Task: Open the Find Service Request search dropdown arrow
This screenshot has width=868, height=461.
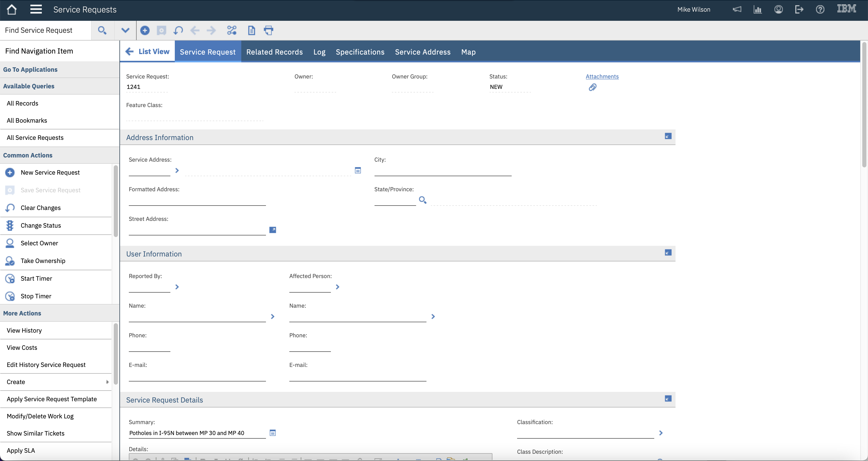Action: click(x=125, y=30)
